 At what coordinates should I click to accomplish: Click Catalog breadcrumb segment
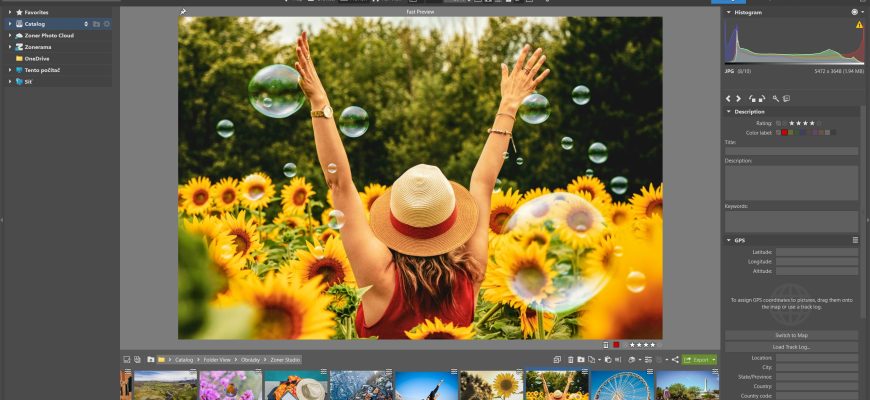(x=184, y=360)
